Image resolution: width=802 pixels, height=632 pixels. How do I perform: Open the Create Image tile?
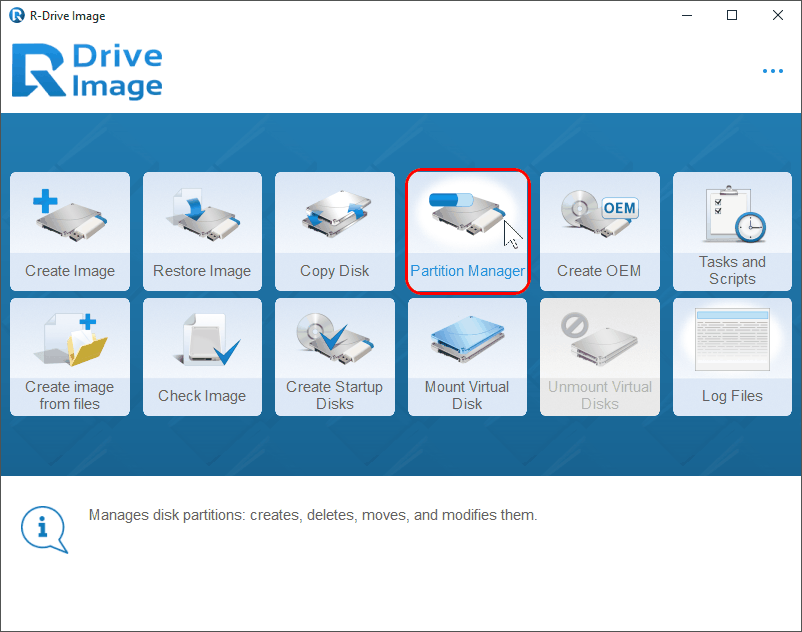(x=70, y=231)
